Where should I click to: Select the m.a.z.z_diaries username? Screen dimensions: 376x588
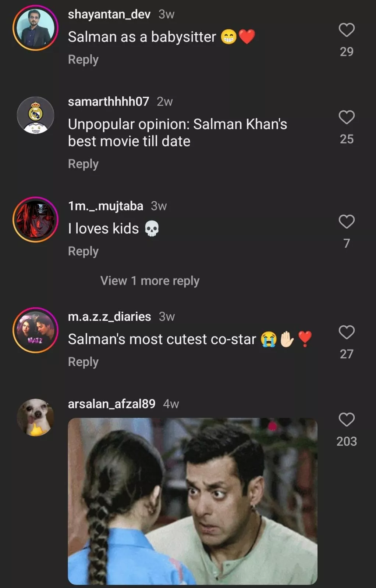point(109,316)
